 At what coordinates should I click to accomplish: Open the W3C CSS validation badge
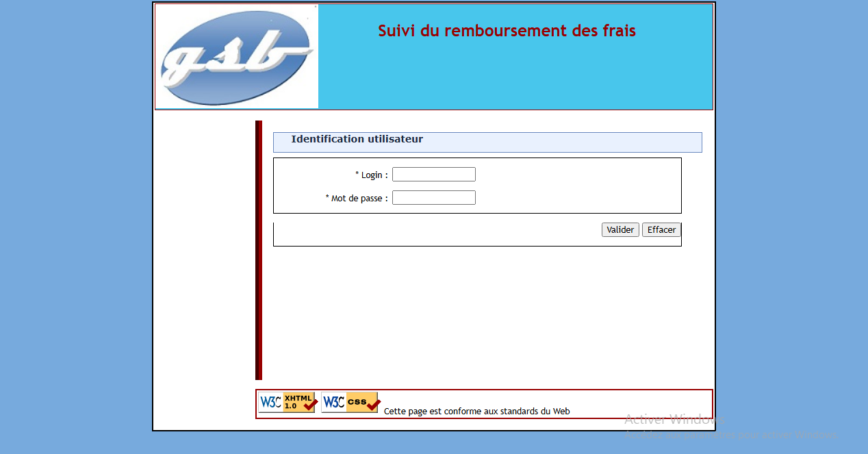(350, 402)
